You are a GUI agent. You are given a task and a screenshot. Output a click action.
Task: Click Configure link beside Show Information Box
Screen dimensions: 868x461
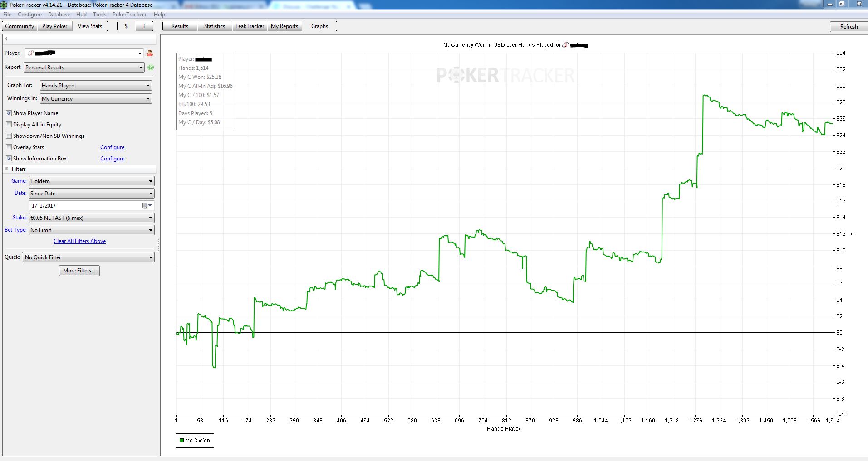pos(113,159)
